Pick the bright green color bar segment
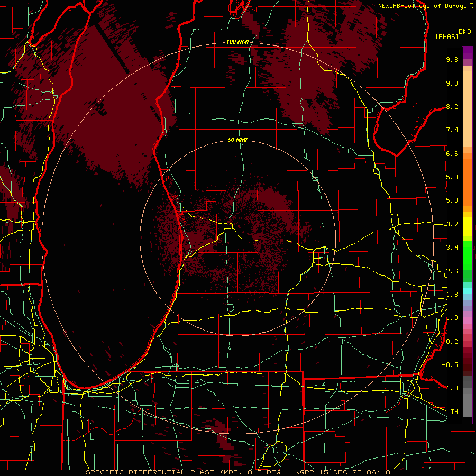This screenshot has height=476, width=476. 467,255
